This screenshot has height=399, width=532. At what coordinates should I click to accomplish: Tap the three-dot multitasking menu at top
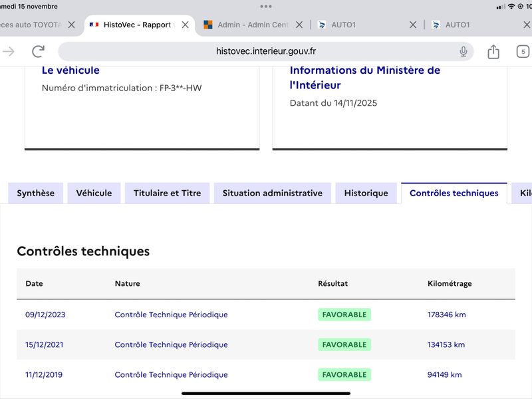pyautogui.click(x=266, y=6)
